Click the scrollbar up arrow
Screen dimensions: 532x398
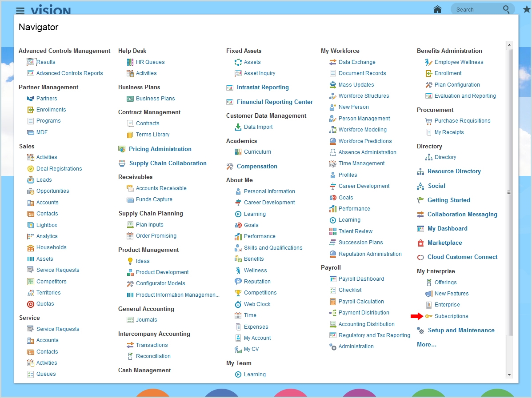point(509,45)
